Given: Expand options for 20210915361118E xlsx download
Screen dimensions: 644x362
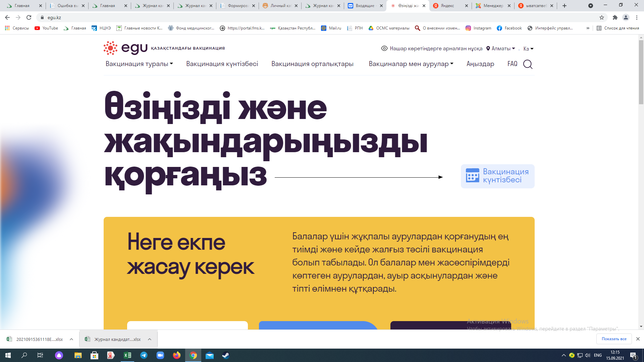Looking at the screenshot, I should 71,339.
